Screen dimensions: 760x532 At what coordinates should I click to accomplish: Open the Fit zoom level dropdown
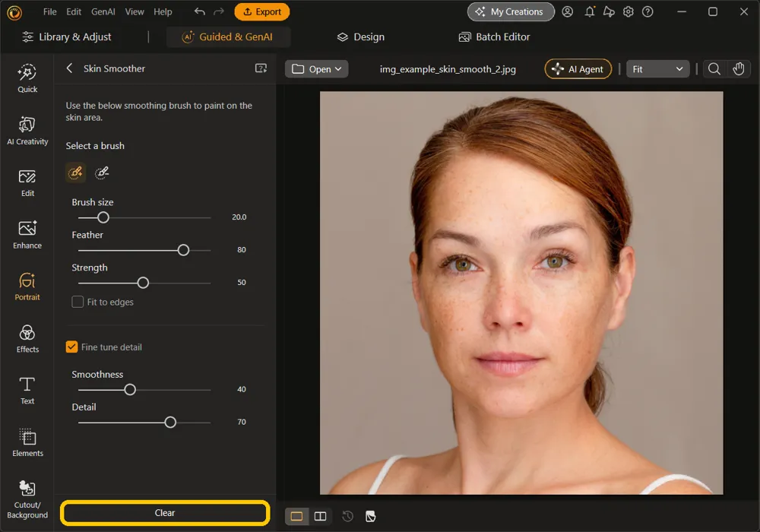pyautogui.click(x=657, y=69)
